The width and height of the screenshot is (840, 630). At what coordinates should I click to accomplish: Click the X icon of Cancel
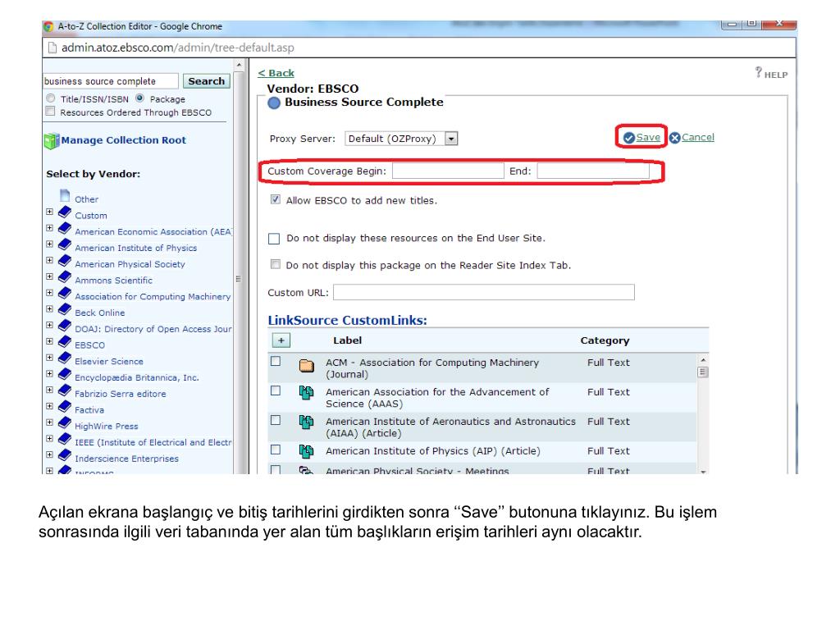(x=675, y=138)
